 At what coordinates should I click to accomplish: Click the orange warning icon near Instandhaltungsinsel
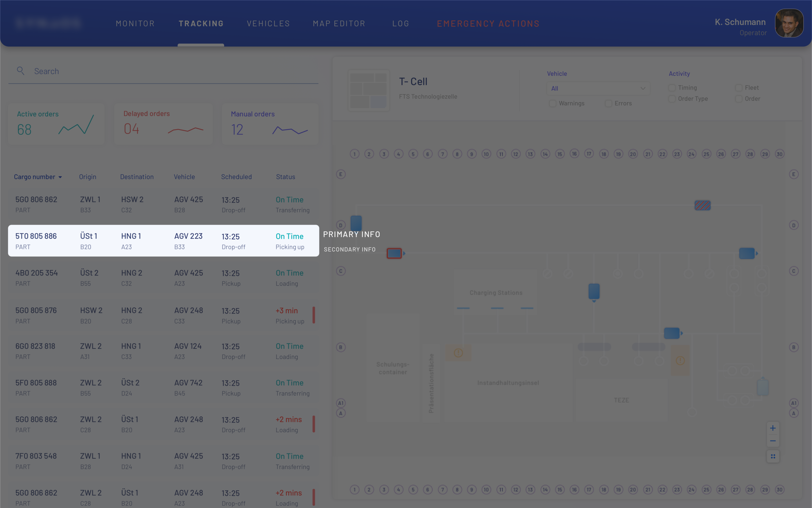[x=458, y=353]
